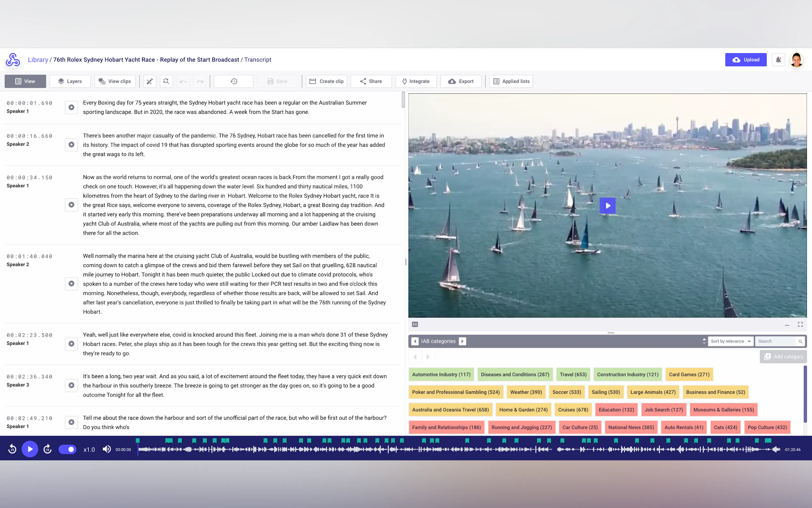Rewind audio 10 seconds
The width and height of the screenshot is (812, 508).
pos(12,449)
